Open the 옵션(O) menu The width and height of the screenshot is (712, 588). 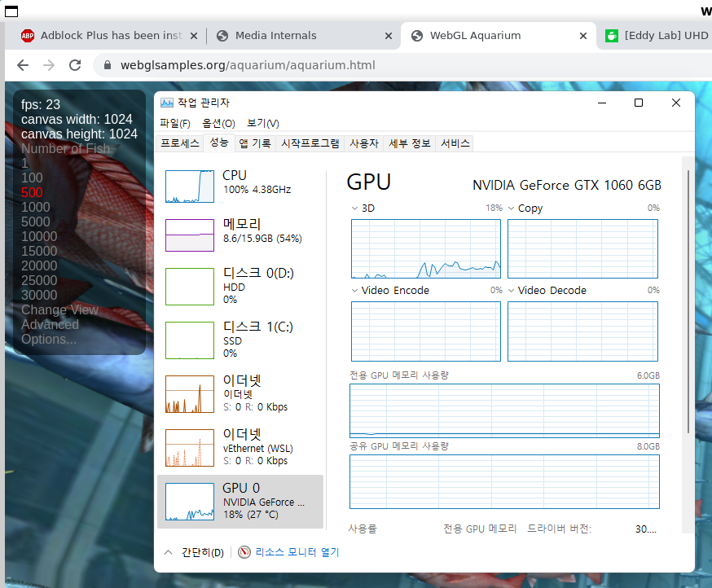218,123
